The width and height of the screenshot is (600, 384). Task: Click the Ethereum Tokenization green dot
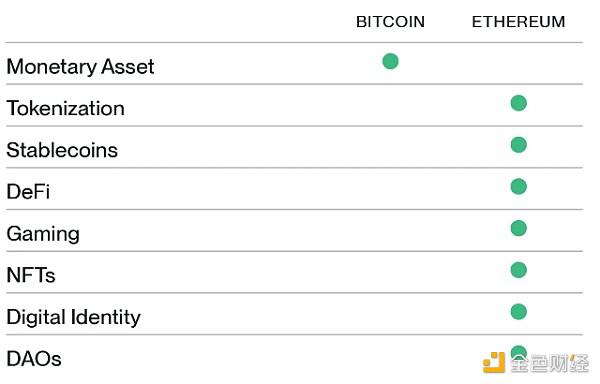click(518, 103)
